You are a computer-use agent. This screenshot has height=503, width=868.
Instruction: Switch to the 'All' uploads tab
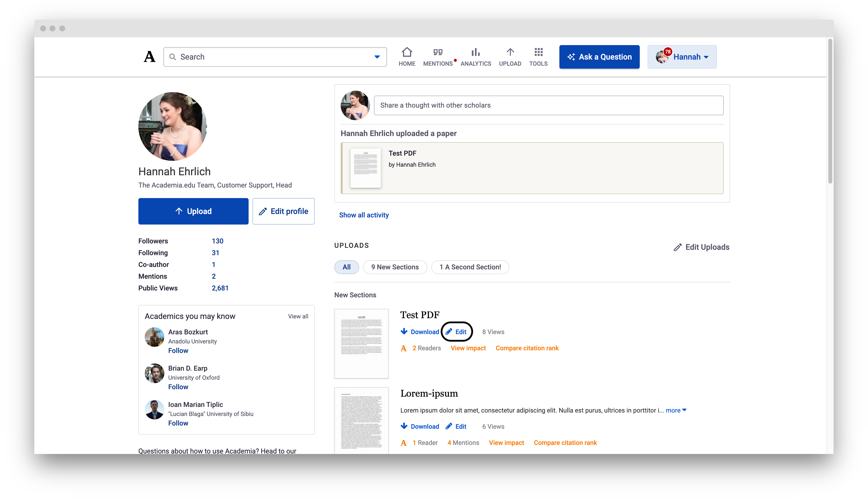(x=347, y=267)
